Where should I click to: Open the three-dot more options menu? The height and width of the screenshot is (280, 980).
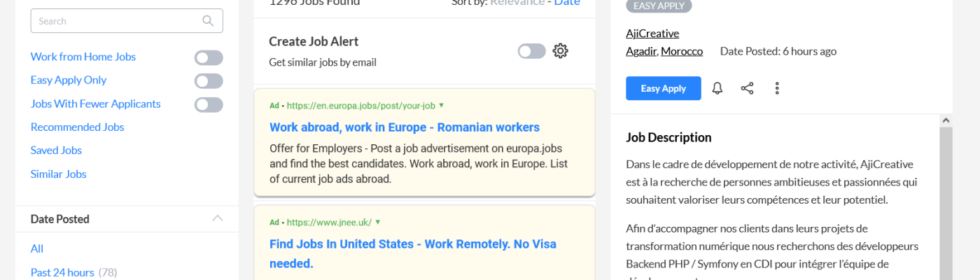pyautogui.click(x=777, y=88)
